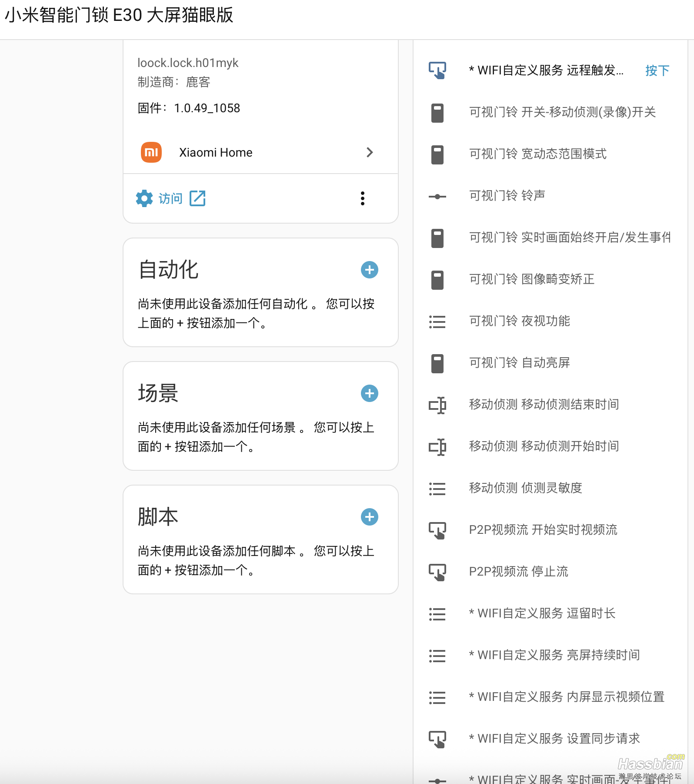This screenshot has width=694, height=784.
Task: Open 可视门铃 铃声 entity
Action: point(507,196)
